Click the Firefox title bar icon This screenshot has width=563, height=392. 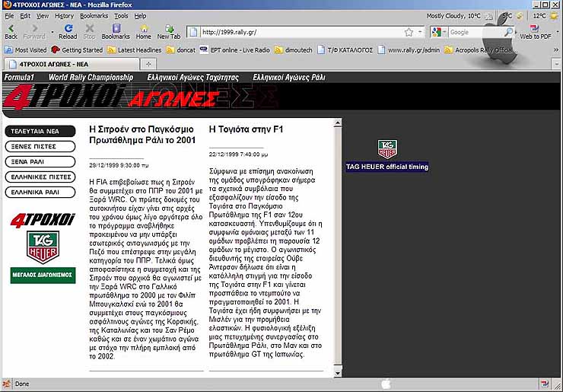pos(7,5)
